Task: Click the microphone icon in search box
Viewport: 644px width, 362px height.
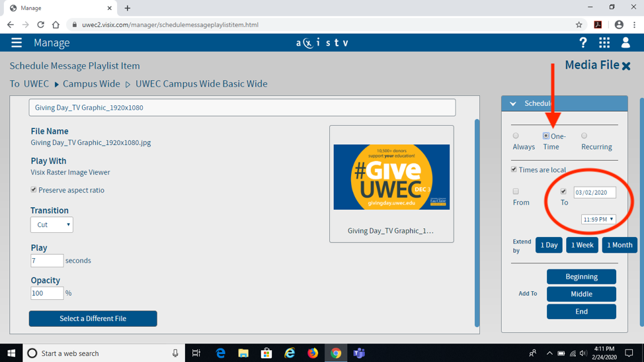Action: (175, 353)
